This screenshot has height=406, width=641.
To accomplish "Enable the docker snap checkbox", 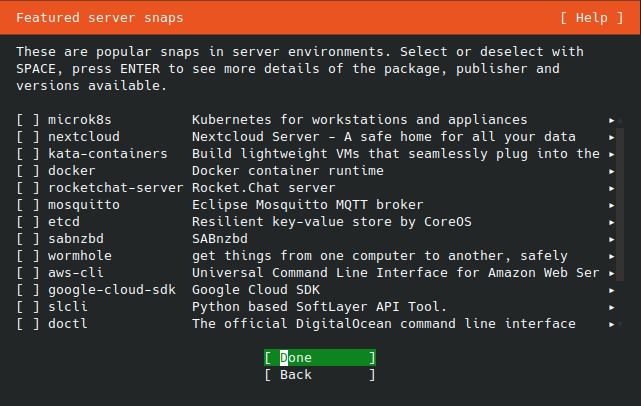I will tap(28, 171).
